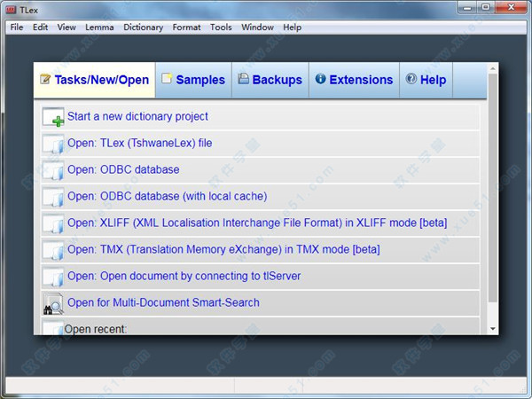Click the scrollbar up arrow in start panel
The image size is (532, 399).
coord(493,69)
